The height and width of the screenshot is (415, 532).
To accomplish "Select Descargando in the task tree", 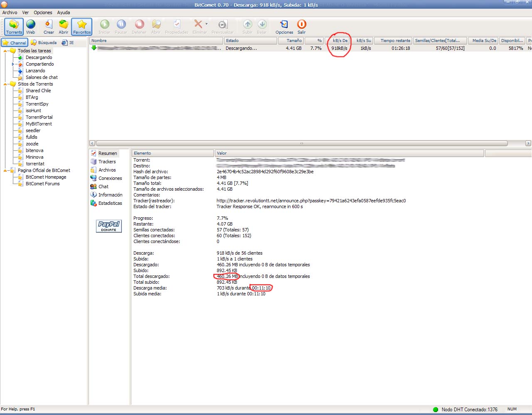I will [39, 57].
